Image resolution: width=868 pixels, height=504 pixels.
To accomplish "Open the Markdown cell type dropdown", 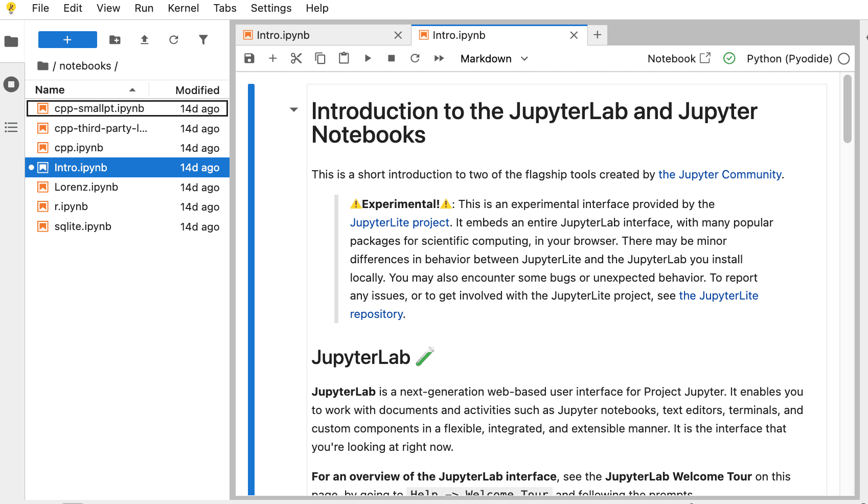I will point(493,58).
